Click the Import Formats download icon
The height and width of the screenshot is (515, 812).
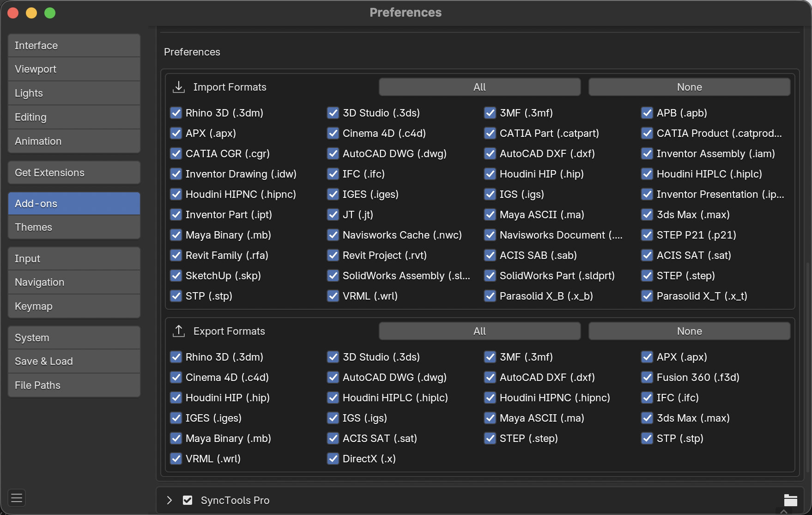(x=179, y=87)
